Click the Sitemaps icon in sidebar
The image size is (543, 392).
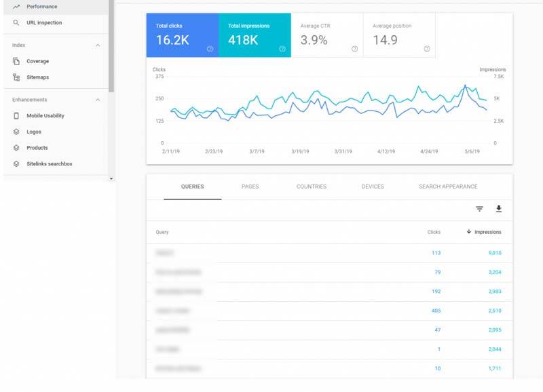click(x=16, y=77)
